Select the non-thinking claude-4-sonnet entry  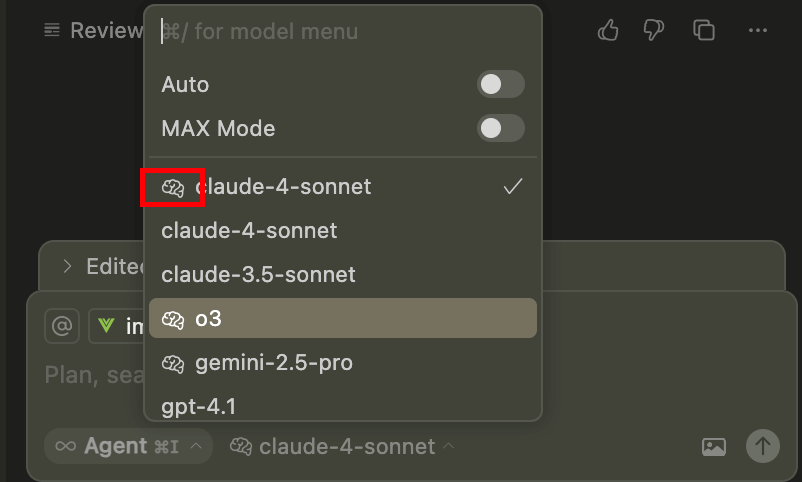[249, 231]
